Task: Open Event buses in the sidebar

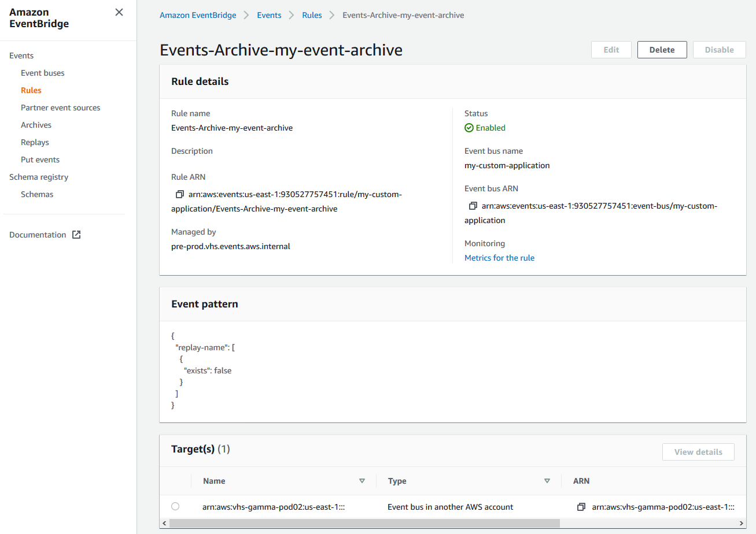Action: coord(43,73)
